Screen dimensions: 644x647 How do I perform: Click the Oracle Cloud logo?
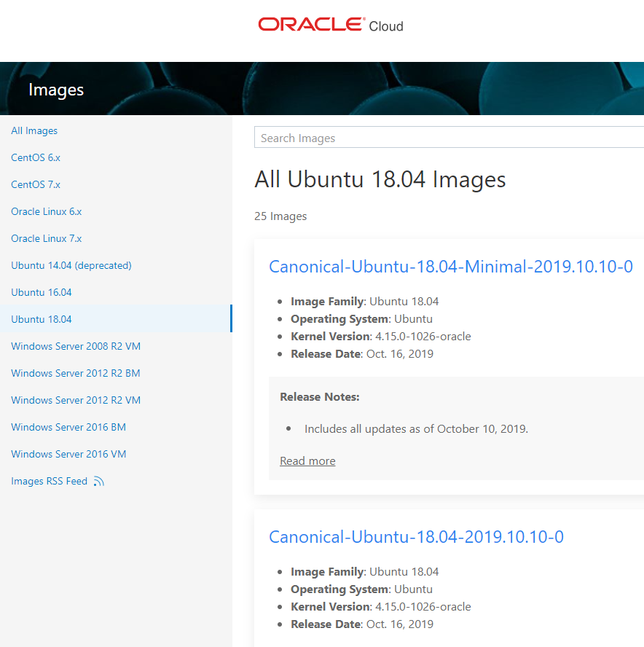click(x=331, y=25)
